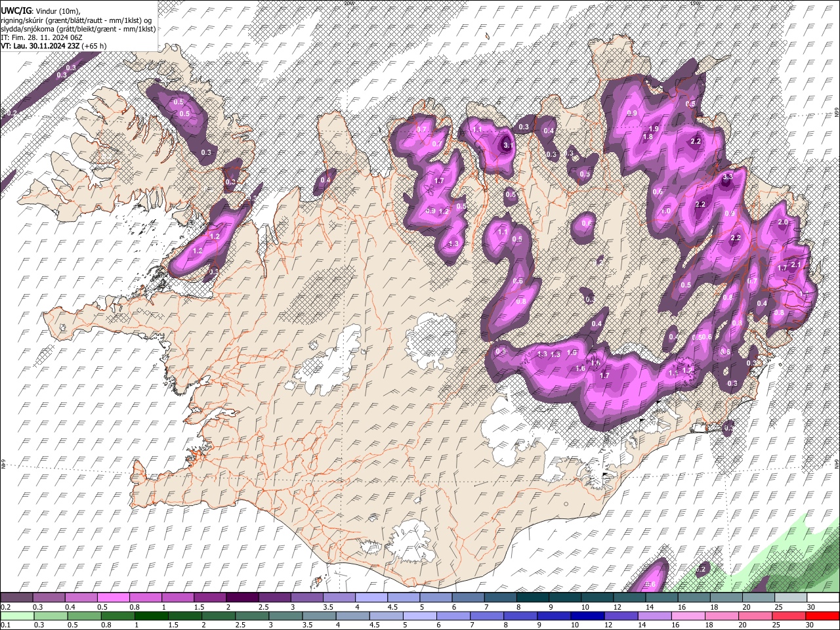The image size is (840, 630).
Task: Click the '0.1' label on the rain scale
Action: pyautogui.click(x=5, y=625)
